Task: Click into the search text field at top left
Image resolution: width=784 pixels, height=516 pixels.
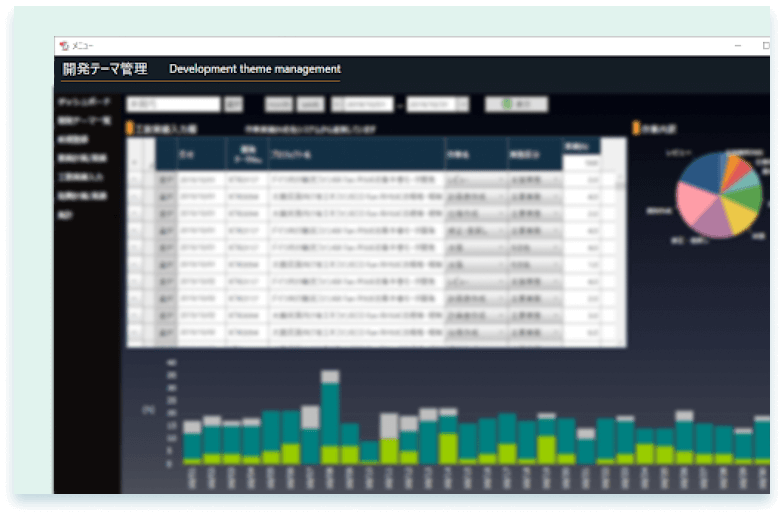Action: click(172, 104)
